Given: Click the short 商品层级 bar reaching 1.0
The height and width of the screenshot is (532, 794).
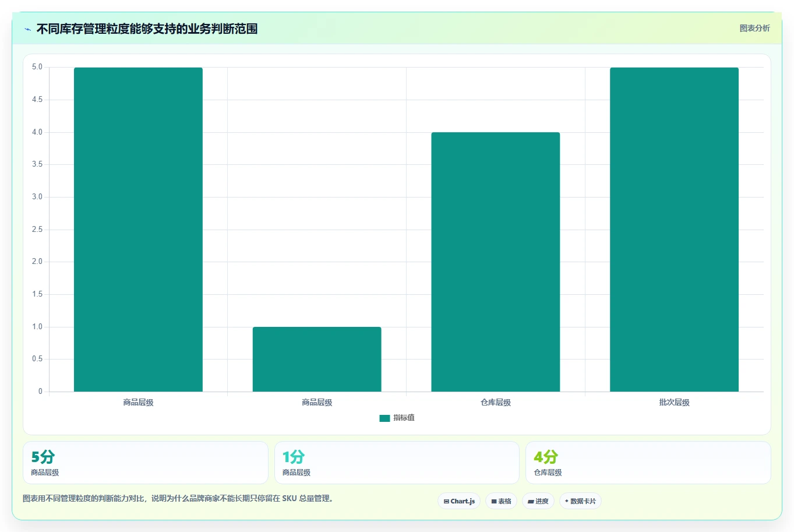Looking at the screenshot, I should coord(317,359).
